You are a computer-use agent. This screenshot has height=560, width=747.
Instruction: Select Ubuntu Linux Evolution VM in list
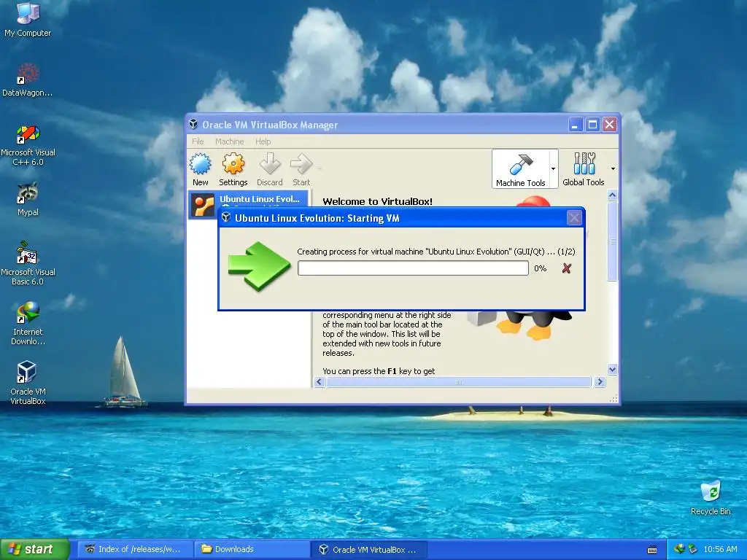click(x=248, y=205)
